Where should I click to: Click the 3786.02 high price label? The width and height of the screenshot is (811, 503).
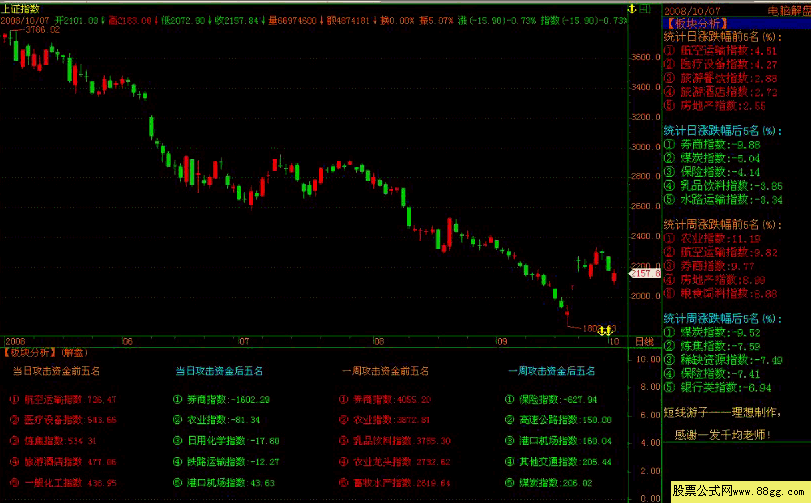click(42, 30)
